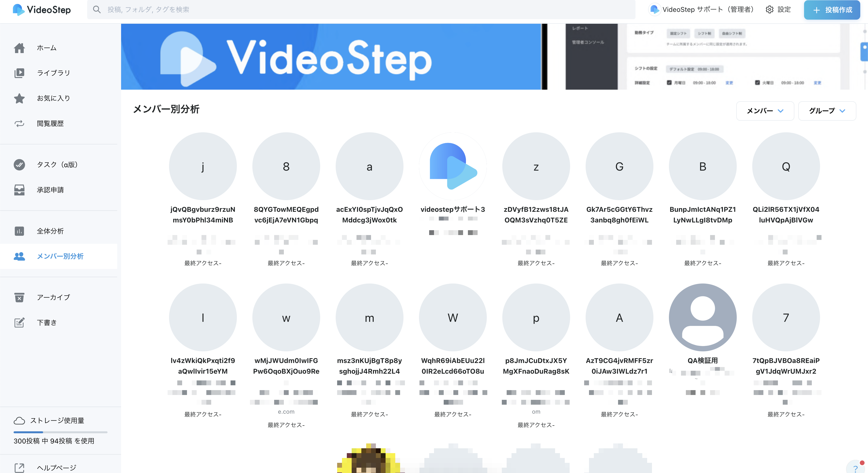Image resolution: width=868 pixels, height=473 pixels.
Task: Expand the グループ dropdown filter
Action: tap(827, 110)
